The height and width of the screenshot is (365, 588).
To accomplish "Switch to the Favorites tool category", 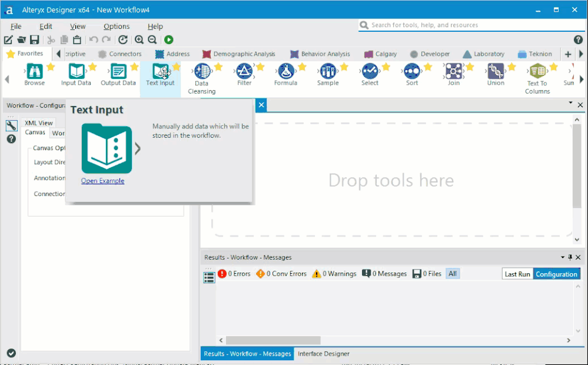I will [25, 54].
